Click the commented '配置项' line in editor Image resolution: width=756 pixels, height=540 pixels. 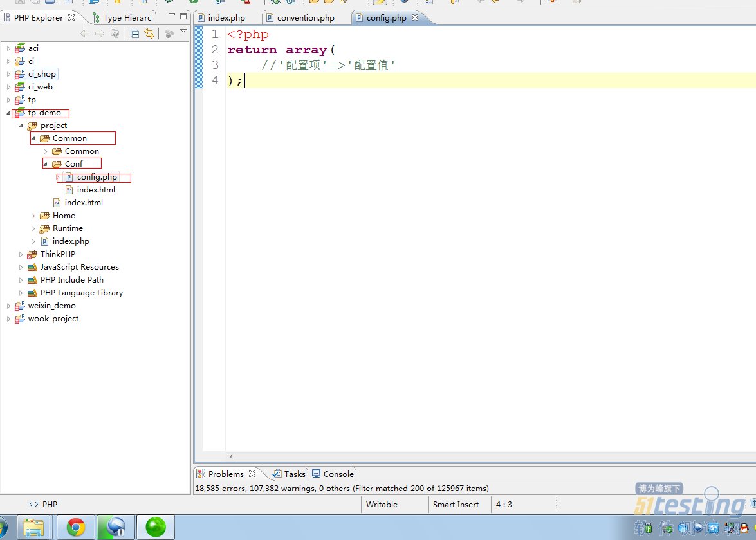click(328, 65)
